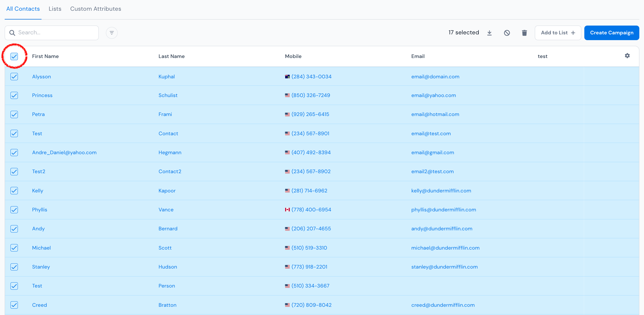This screenshot has height=315, width=644.
Task: Uncheck the Alysson Kuphal row checkbox
Action: coord(14,77)
